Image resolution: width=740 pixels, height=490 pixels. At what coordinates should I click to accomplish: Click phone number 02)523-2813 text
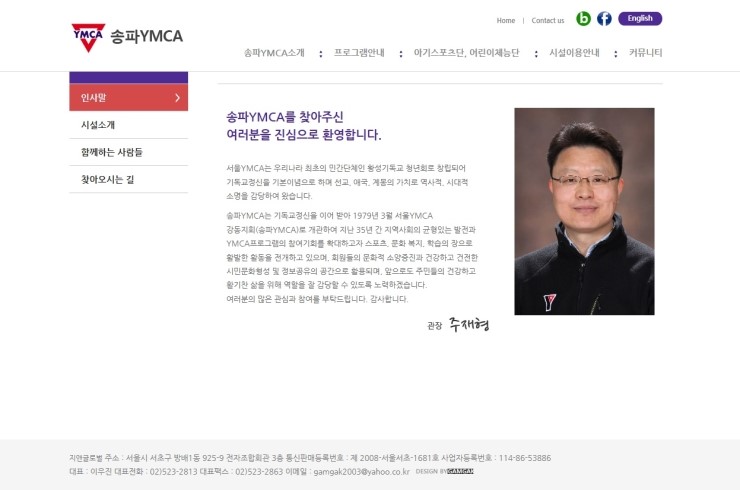(174, 472)
